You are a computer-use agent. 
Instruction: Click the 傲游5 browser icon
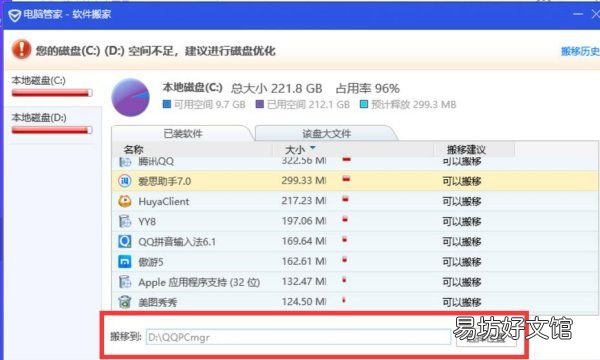tap(125, 262)
